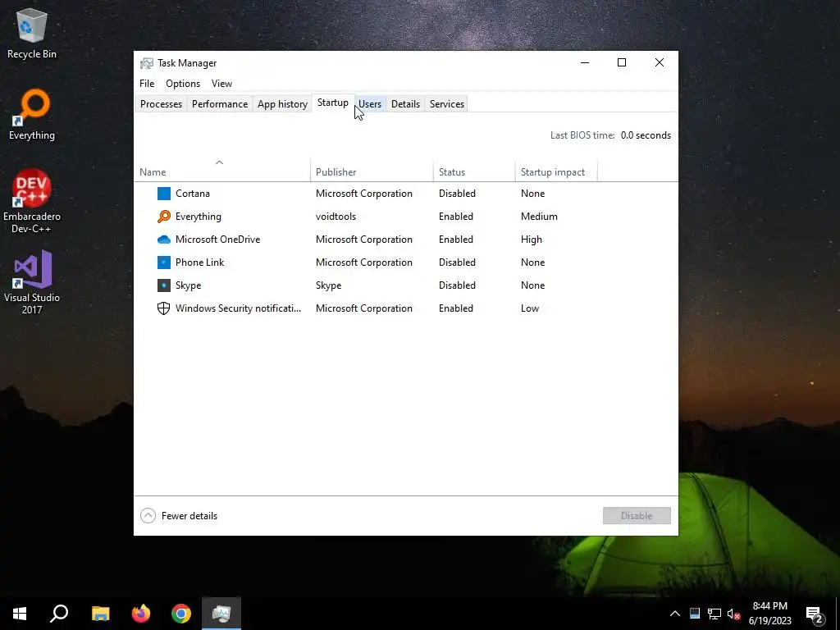Click the muted volume icon in tray
This screenshot has height=630, width=840.
733,614
